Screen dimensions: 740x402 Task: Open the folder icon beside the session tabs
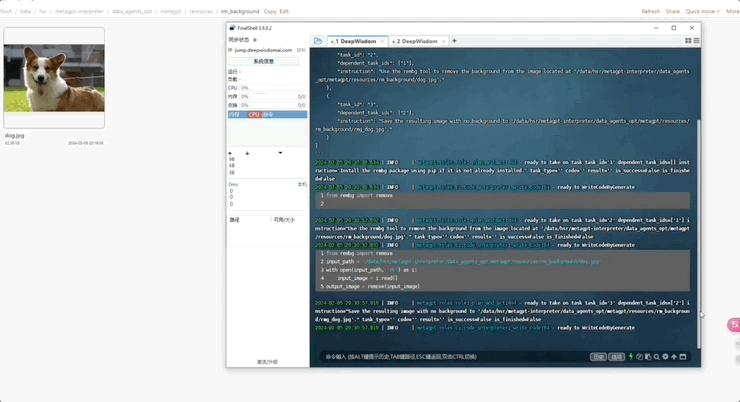tap(318, 41)
